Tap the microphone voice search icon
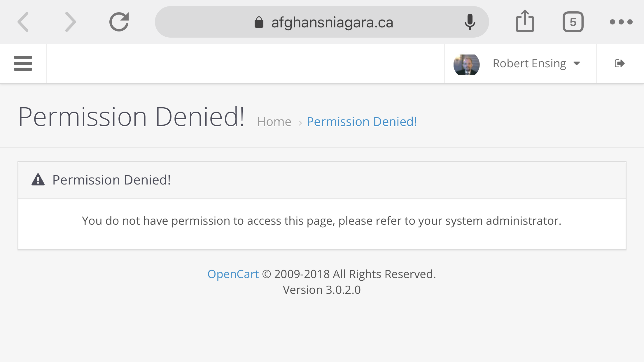The height and width of the screenshot is (362, 644). click(x=470, y=22)
